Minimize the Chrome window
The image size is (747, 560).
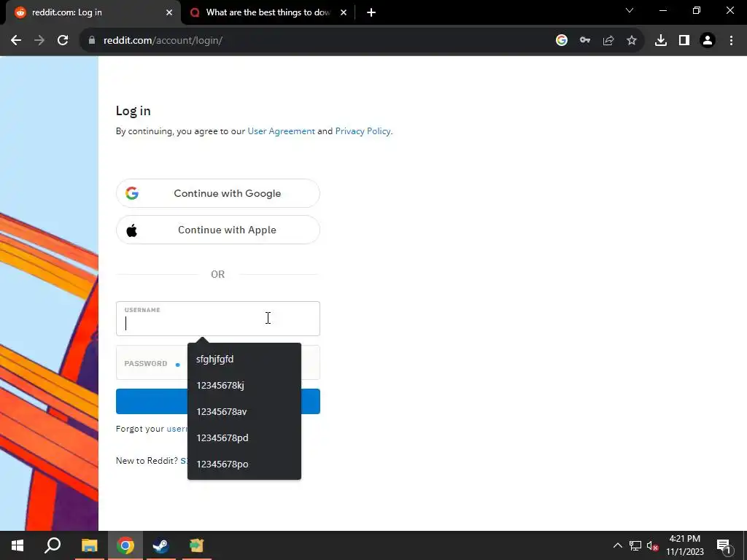point(662,10)
